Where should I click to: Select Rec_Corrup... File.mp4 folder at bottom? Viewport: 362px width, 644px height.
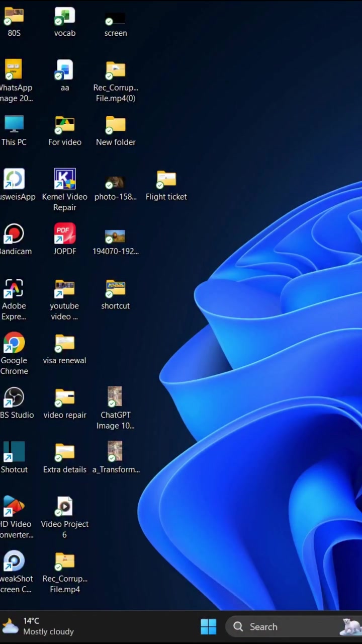click(65, 561)
